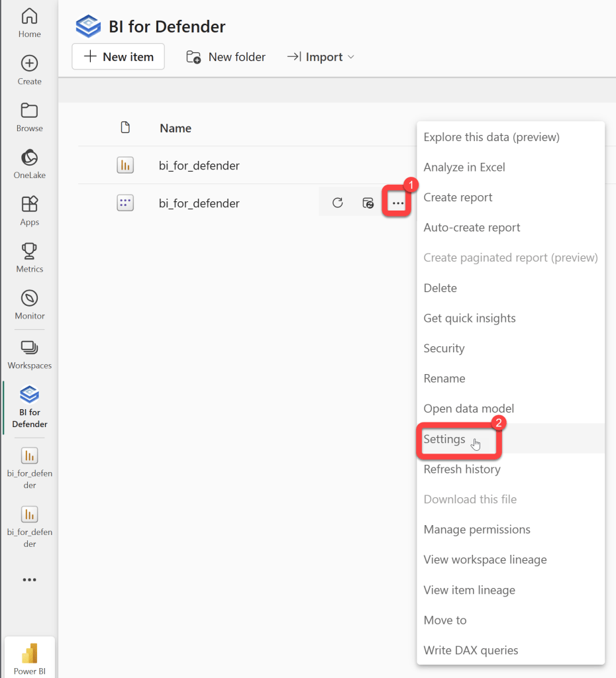Open more options ellipsis for semantic model
The image size is (616, 678).
tap(397, 203)
